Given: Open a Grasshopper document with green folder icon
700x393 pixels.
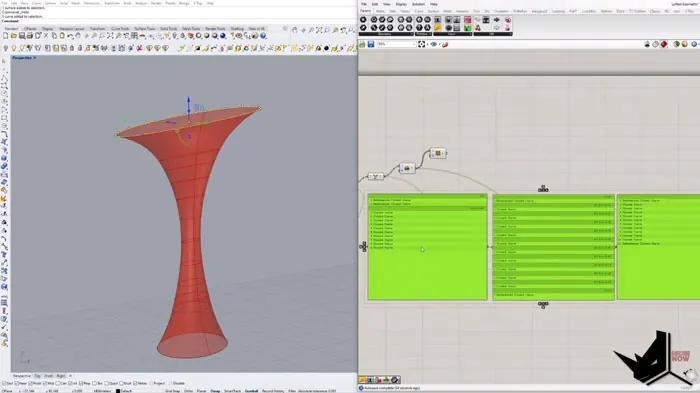Looking at the screenshot, I should click(362, 44).
